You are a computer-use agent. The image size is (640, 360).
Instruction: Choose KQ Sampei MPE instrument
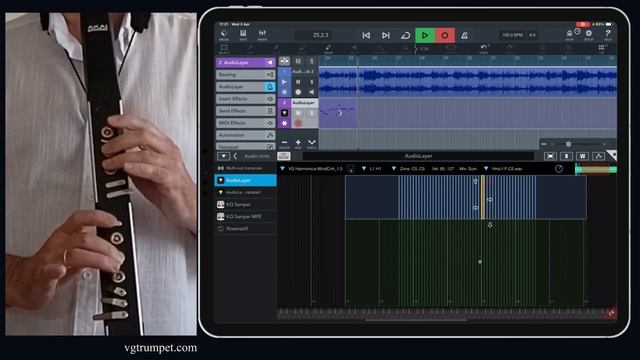point(246,217)
